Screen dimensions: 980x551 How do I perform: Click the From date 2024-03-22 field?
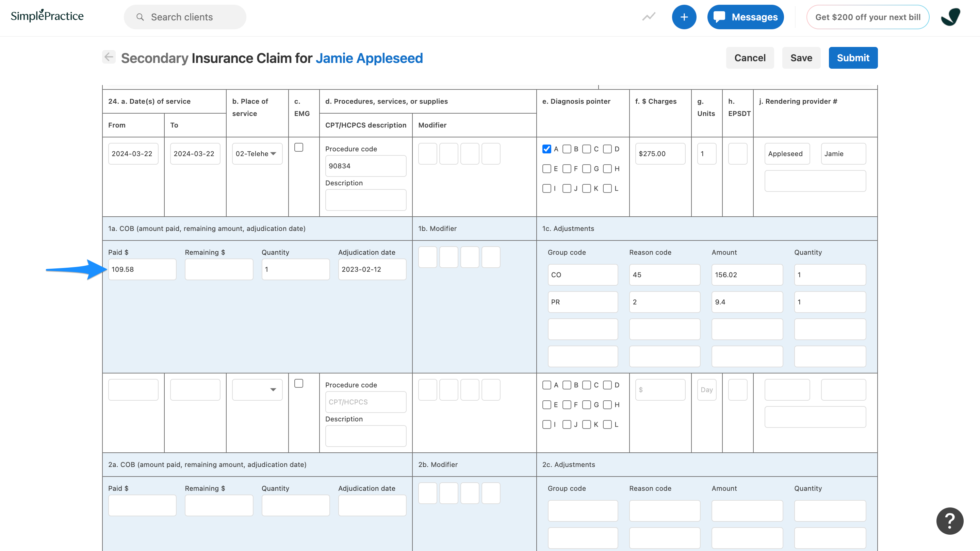point(133,154)
